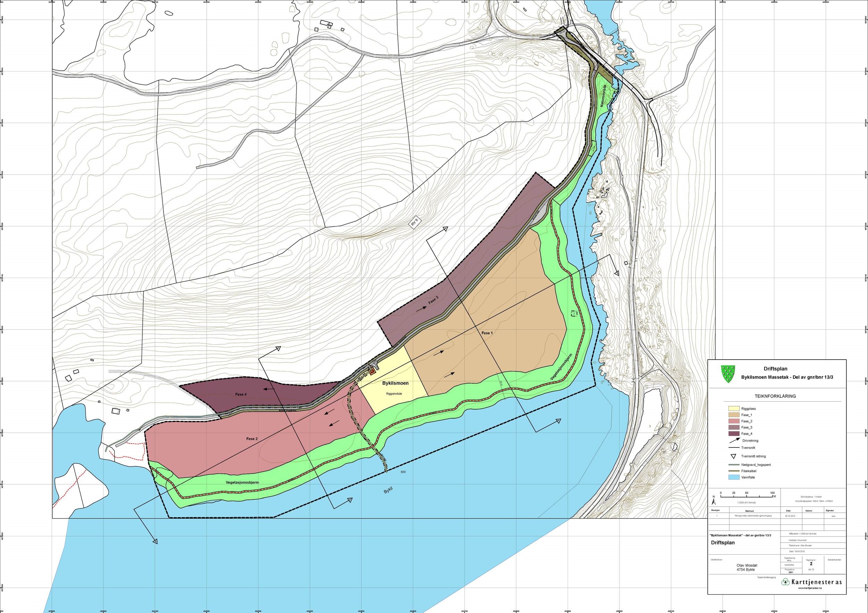Click the Tverrsnitt retning triangle legend symbol
868x613 pixels.
pyautogui.click(x=733, y=456)
